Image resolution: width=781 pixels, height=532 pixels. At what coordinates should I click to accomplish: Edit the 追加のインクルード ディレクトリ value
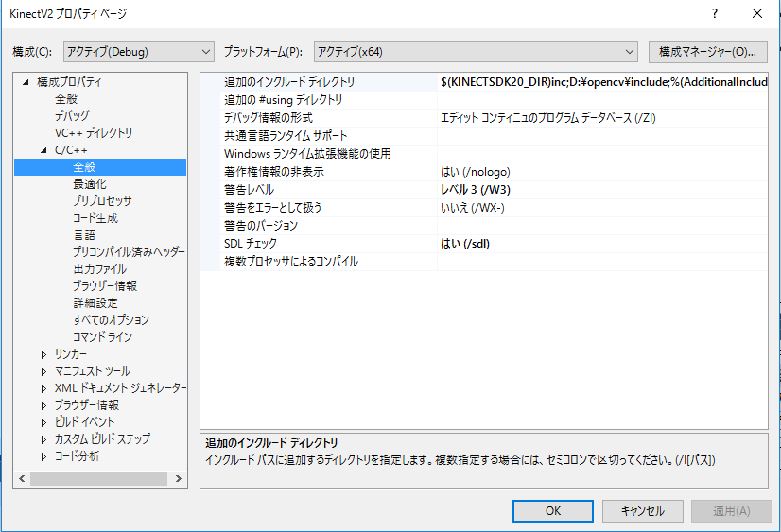click(603, 82)
